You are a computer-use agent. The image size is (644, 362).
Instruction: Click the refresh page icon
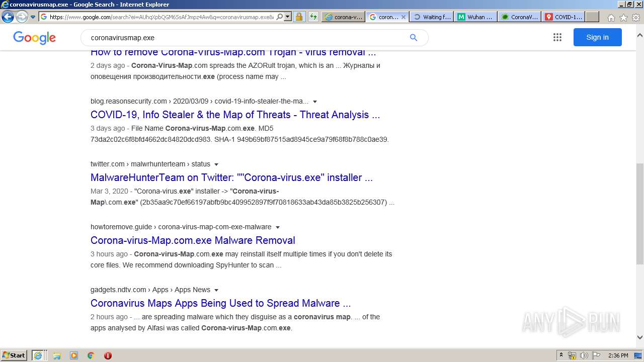pyautogui.click(x=313, y=17)
